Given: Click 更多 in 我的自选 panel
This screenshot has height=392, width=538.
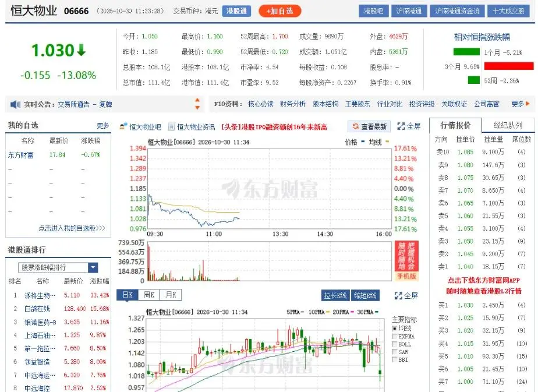Looking at the screenshot, I should click(102, 126).
